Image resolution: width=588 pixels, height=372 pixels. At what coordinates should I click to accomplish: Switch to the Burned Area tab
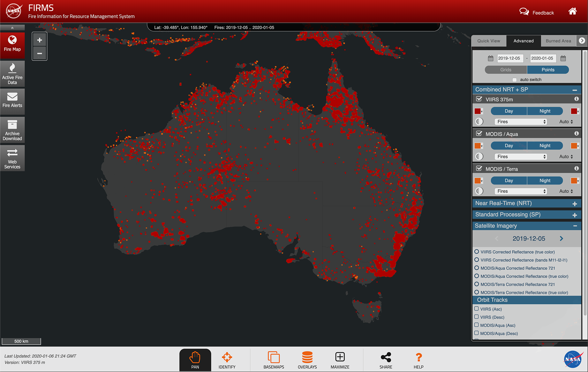(558, 41)
